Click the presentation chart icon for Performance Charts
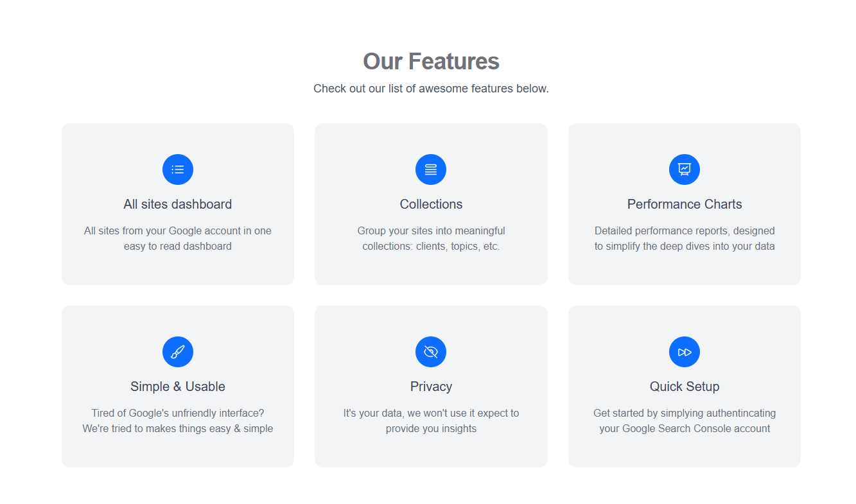 pyautogui.click(x=685, y=169)
